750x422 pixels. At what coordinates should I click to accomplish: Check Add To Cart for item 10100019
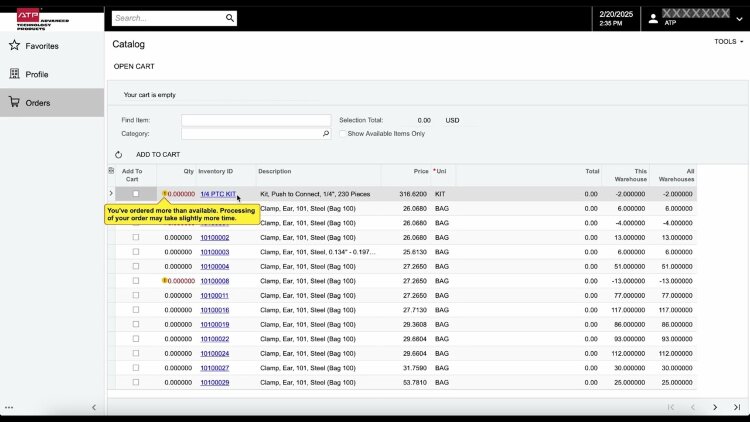click(x=136, y=324)
